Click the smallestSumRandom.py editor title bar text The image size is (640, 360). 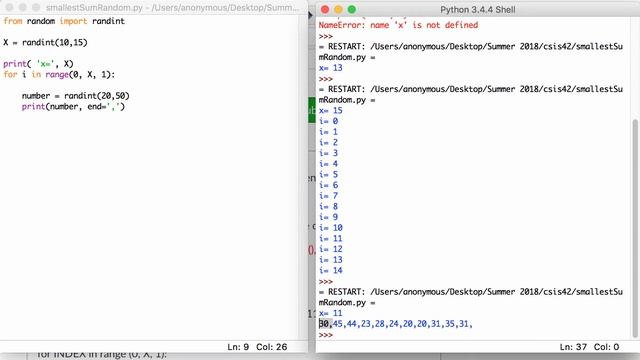coord(172,8)
